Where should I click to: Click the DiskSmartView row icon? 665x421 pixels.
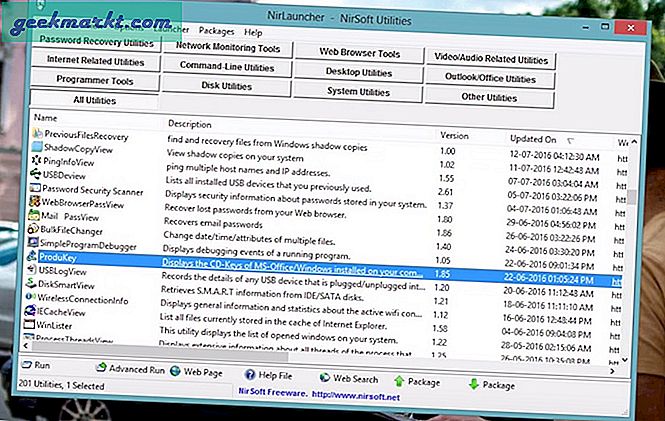tap(31, 283)
